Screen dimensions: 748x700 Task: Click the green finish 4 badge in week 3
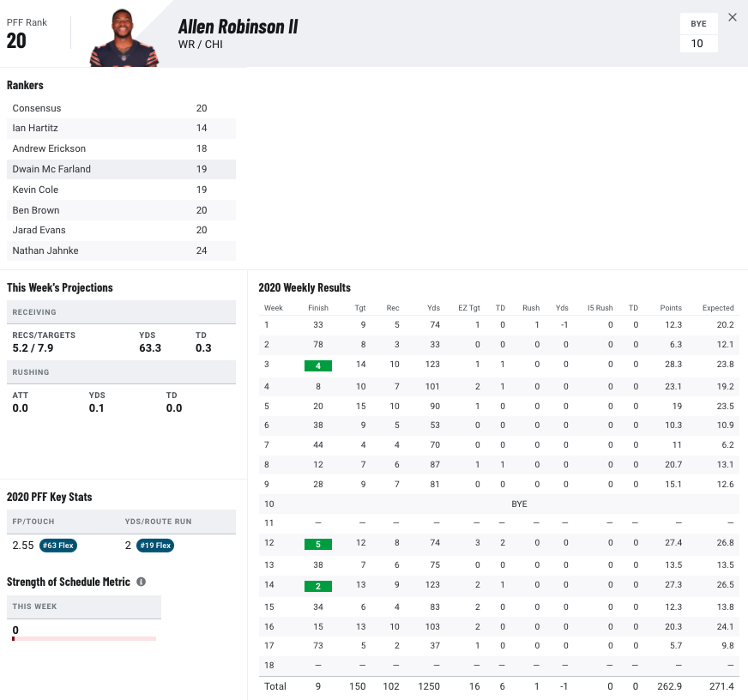[318, 366]
